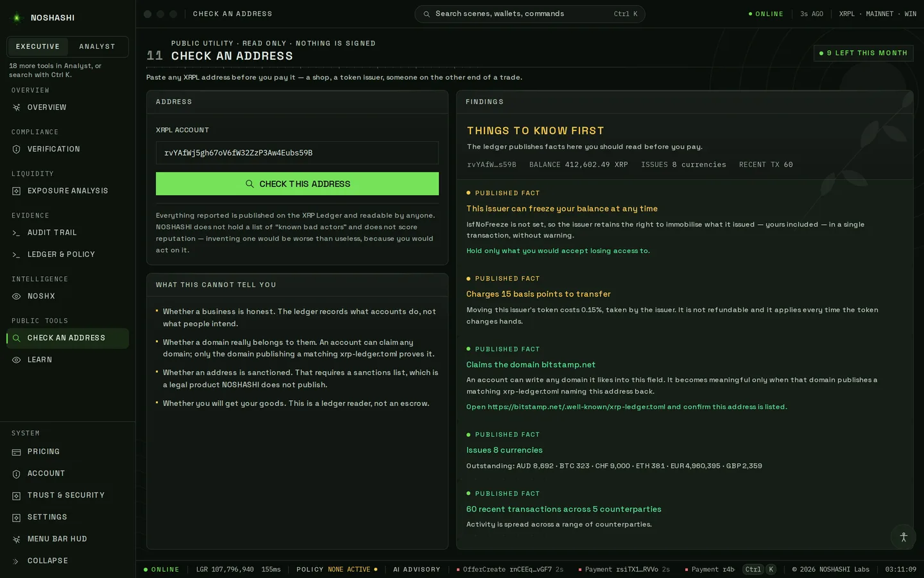The width and height of the screenshot is (924, 578).
Task: Click the 9 Left This Month badge
Action: point(863,53)
